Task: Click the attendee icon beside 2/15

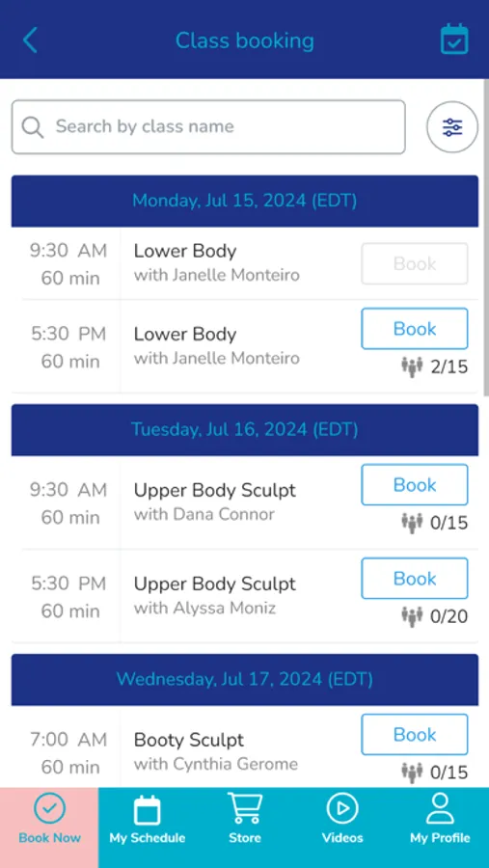Action: pos(412,367)
